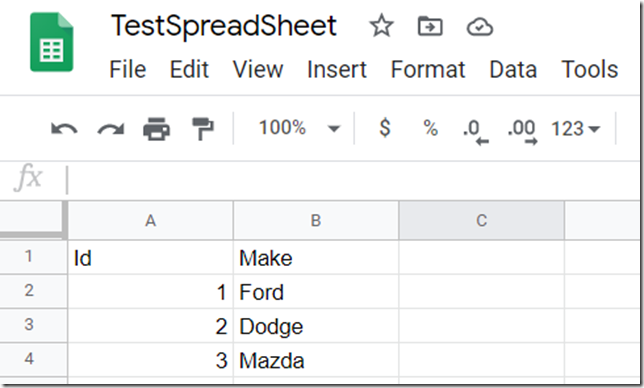
Task: Open the File menu
Action: (x=128, y=69)
